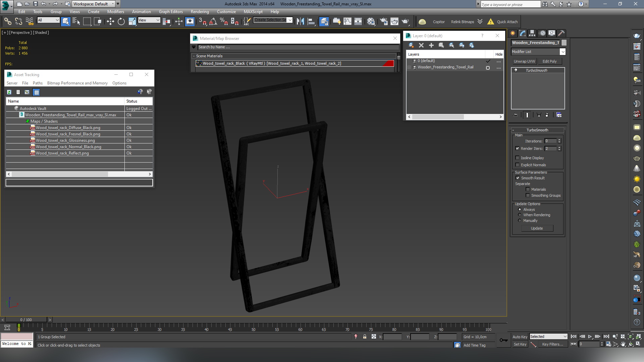Viewport: 644px width, 362px height.
Task: Select Always update option
Action: (x=520, y=209)
